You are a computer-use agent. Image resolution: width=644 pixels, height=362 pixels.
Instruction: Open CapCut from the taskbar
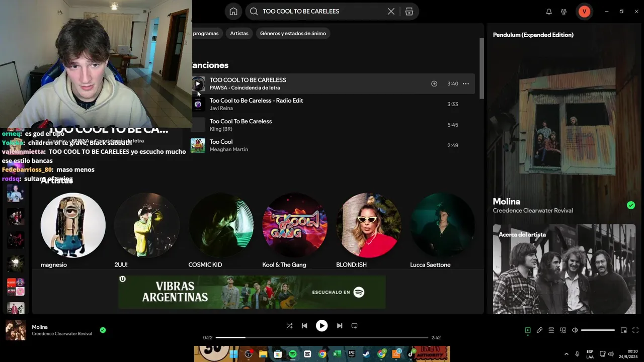point(307,354)
